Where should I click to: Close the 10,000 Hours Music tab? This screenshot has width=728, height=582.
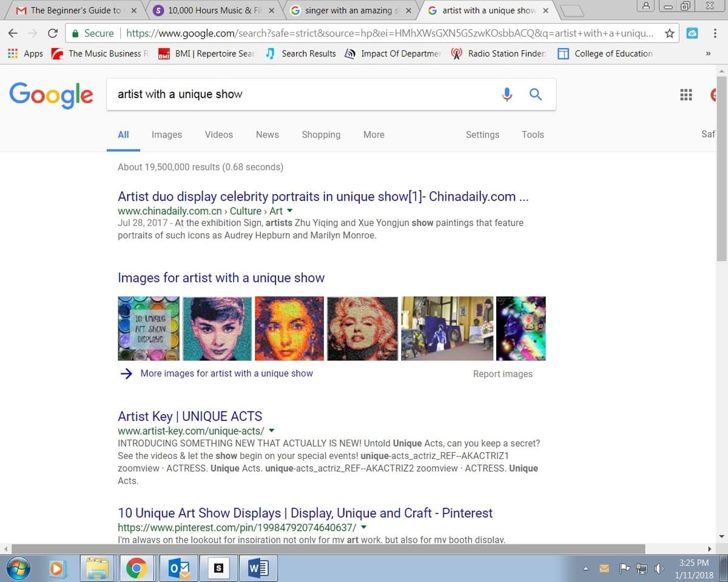tap(271, 10)
